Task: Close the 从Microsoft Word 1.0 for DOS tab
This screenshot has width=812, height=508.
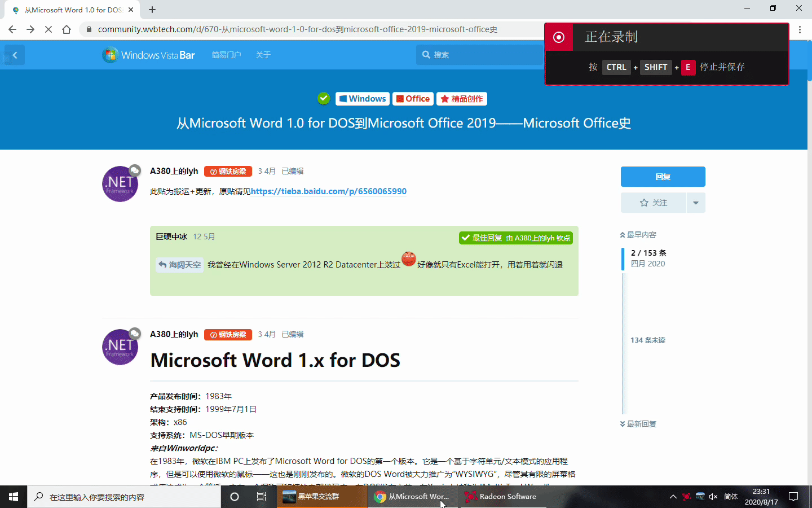Action: 131,10
